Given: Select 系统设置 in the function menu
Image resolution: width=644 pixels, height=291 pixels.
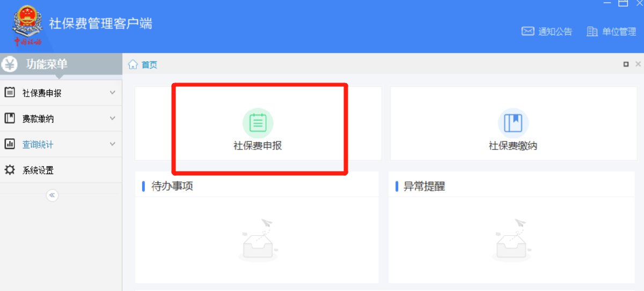Looking at the screenshot, I should [38, 170].
